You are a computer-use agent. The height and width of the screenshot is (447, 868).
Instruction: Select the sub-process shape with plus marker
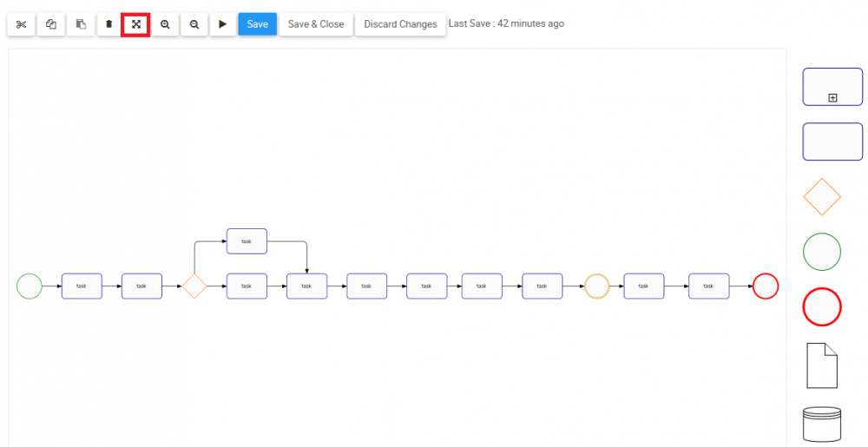[x=832, y=88]
